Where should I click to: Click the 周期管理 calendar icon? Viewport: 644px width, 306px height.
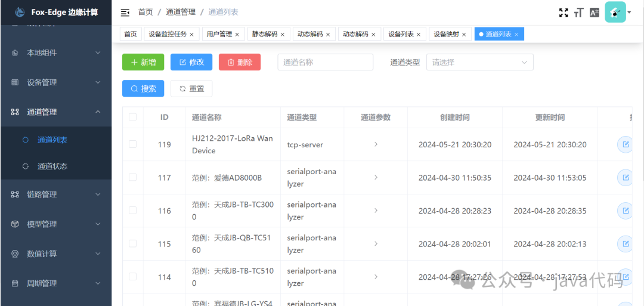click(15, 283)
